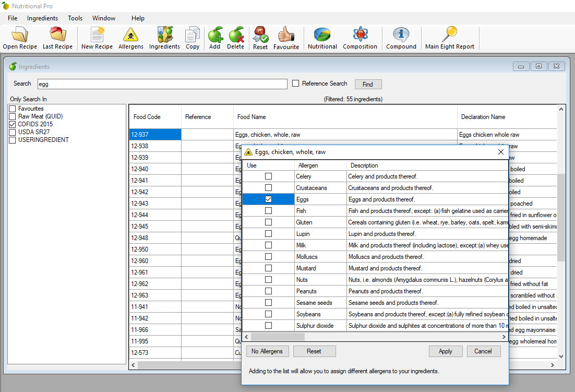Click the allergen list horizontal scrollbar thumb

(278, 337)
